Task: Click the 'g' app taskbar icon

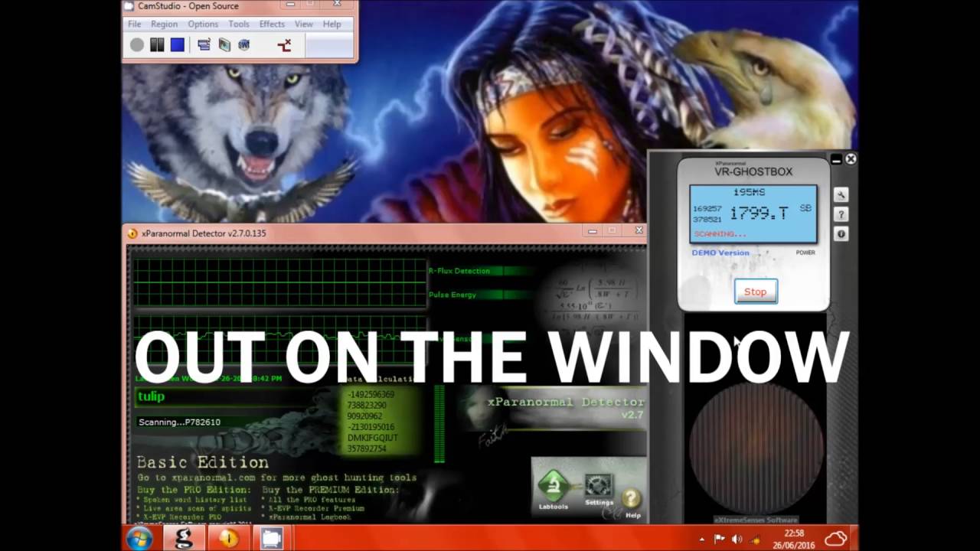Action: (x=184, y=538)
